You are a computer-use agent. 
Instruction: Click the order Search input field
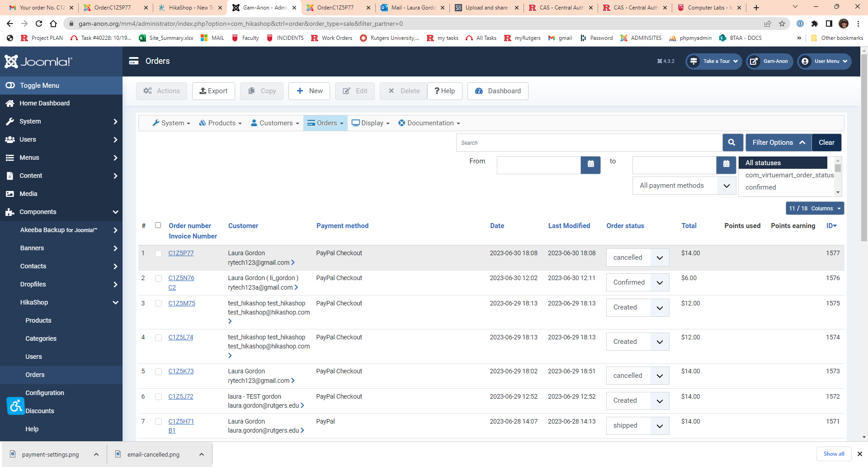tap(589, 143)
